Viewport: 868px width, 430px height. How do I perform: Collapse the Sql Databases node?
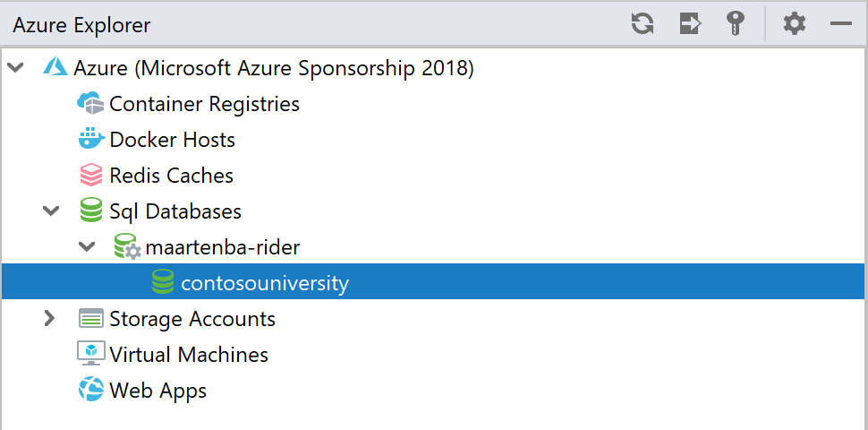click(52, 211)
